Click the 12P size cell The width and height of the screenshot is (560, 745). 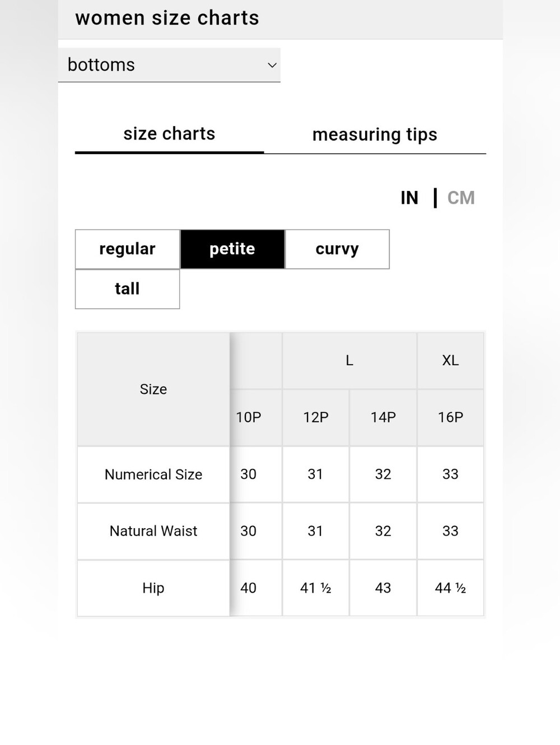tap(316, 418)
